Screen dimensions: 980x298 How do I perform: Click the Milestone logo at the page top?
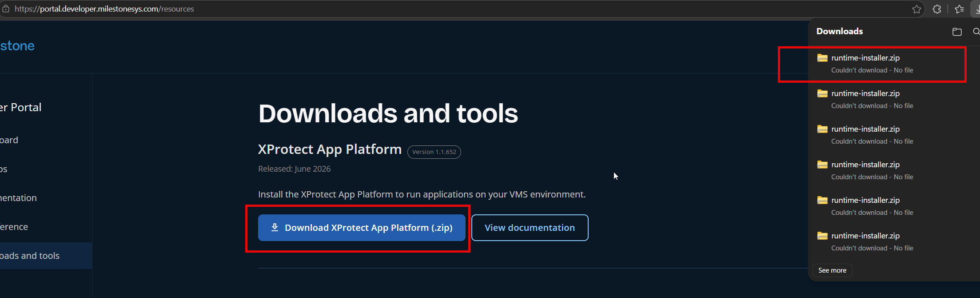17,46
